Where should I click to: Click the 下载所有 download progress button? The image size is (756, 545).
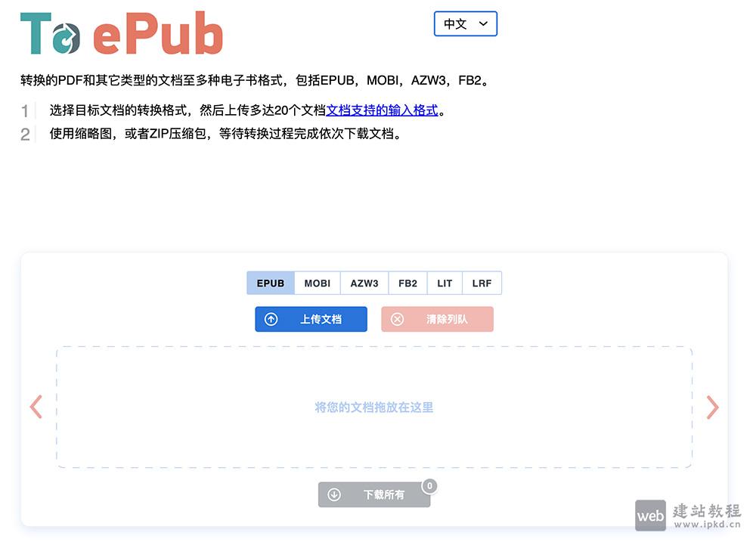[373, 494]
